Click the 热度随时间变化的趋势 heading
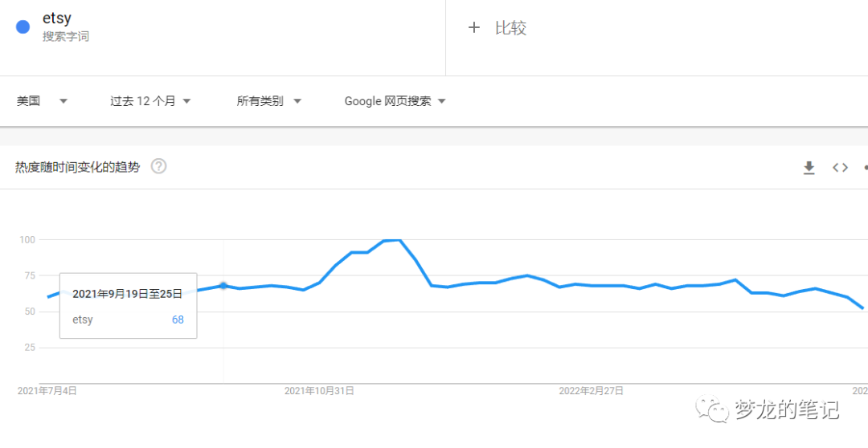The height and width of the screenshot is (448, 868). click(77, 167)
